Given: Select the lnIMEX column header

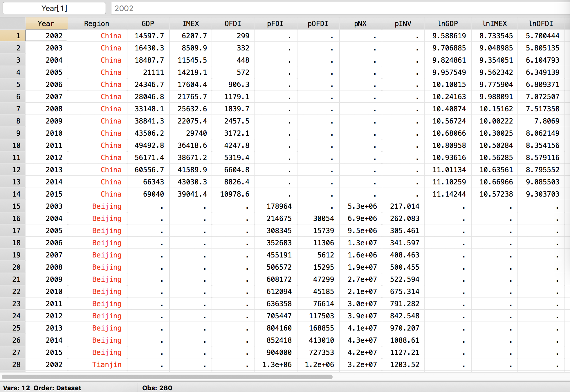Looking at the screenshot, I should click(x=495, y=23).
